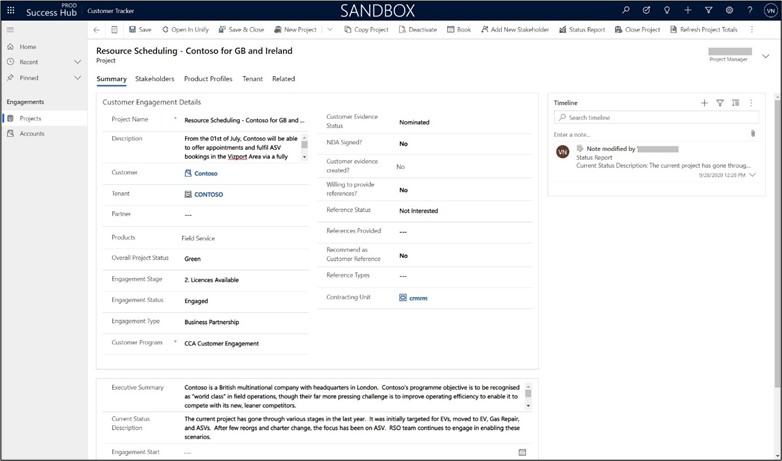Collapse the left navigation hamburger menu

pyautogui.click(x=10, y=30)
